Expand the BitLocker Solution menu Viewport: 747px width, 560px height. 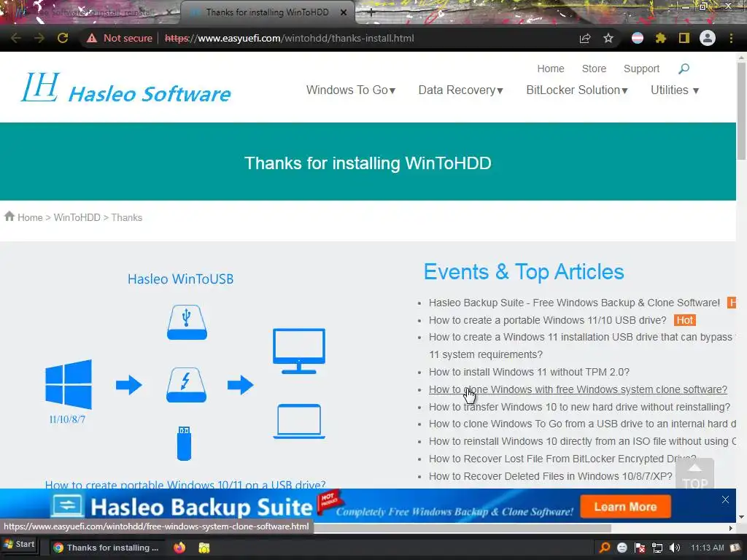point(577,90)
